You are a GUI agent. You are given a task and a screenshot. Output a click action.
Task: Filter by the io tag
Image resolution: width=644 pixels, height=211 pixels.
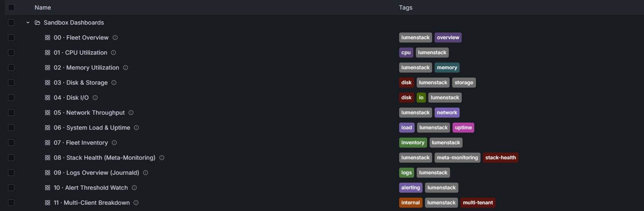(421, 98)
